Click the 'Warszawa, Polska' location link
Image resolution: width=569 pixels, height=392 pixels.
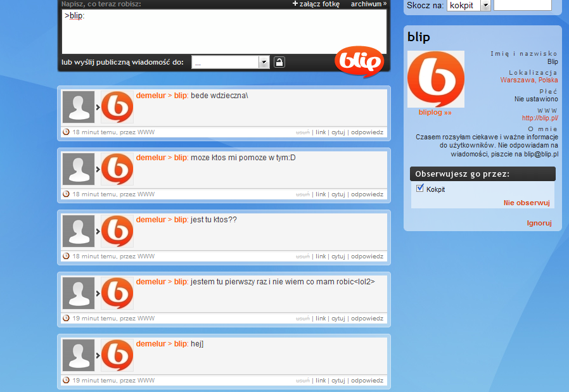click(529, 80)
